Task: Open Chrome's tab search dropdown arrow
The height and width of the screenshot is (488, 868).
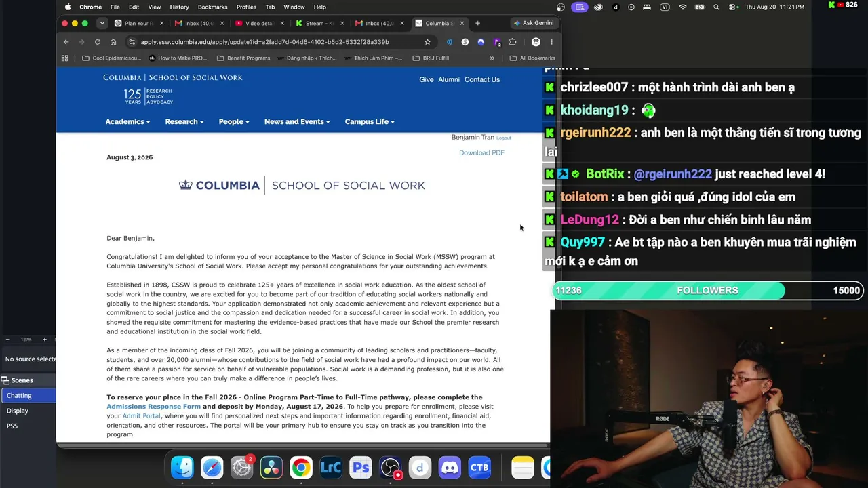Action: pos(102,23)
